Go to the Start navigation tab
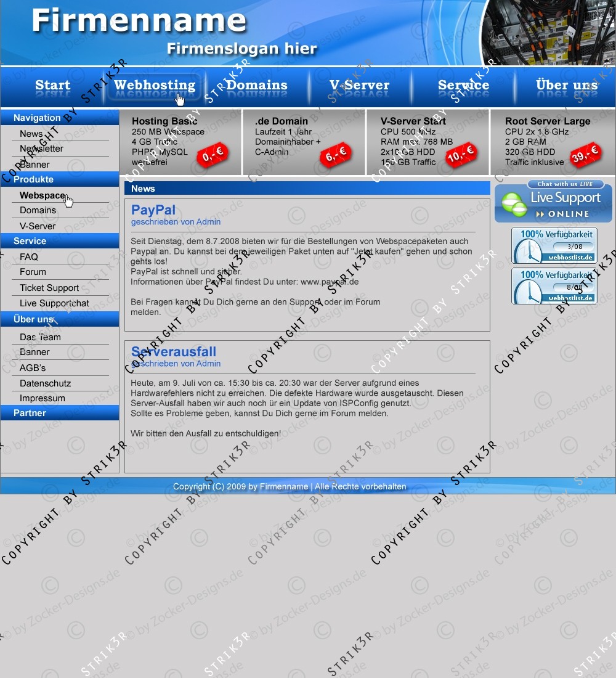The width and height of the screenshot is (616, 678). [52, 86]
